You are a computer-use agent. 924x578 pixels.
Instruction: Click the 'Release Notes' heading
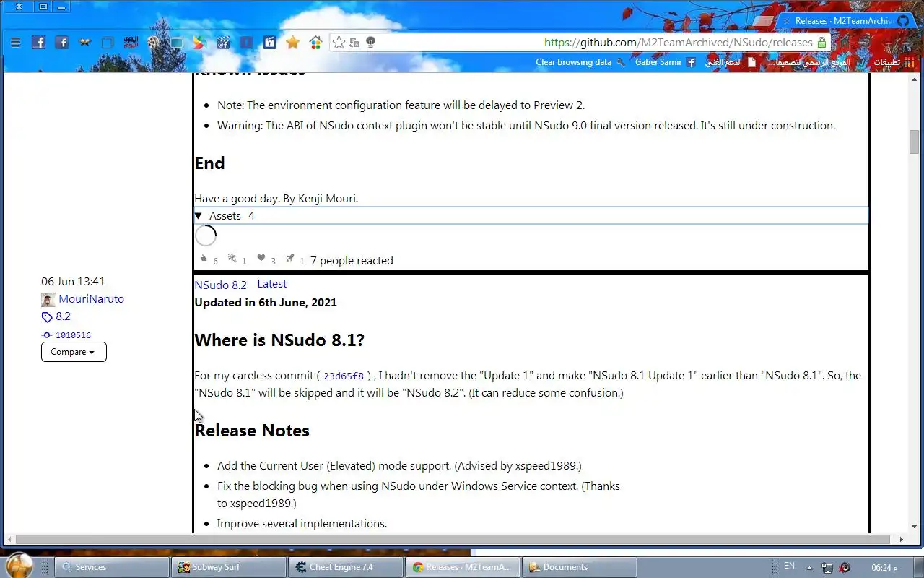pyautogui.click(x=252, y=431)
